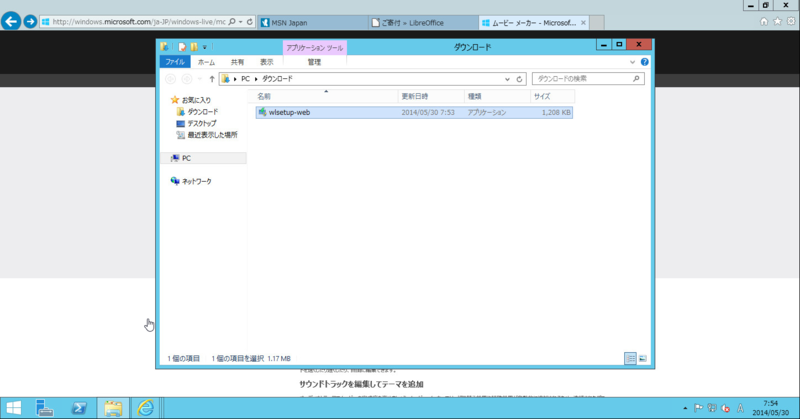Click the Explorer title bar folder icon
The image size is (800, 419).
click(x=164, y=46)
